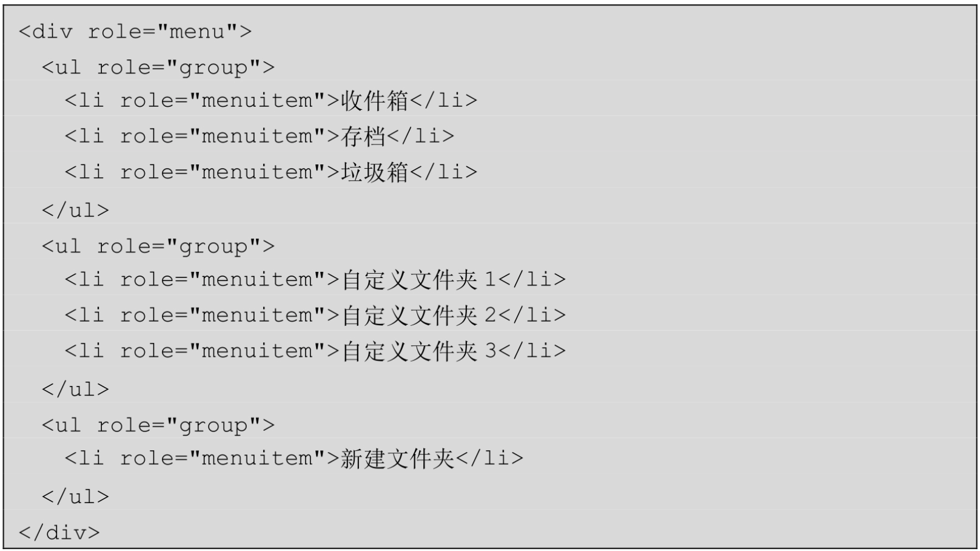
Task: Select the 新建文件夹 menuitem line
Action: [294, 459]
